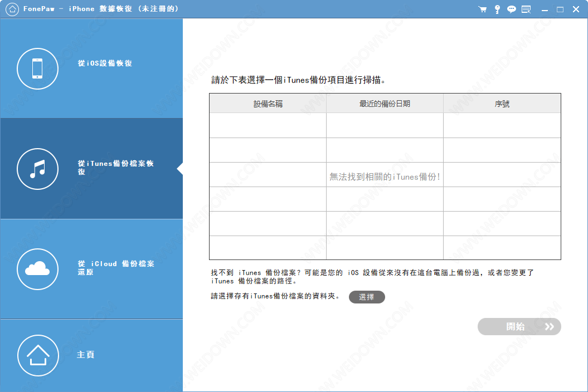This screenshot has width=588, height=392.
Task: Click the 無法找到相關的iTunes備份! message text
Action: [x=385, y=177]
